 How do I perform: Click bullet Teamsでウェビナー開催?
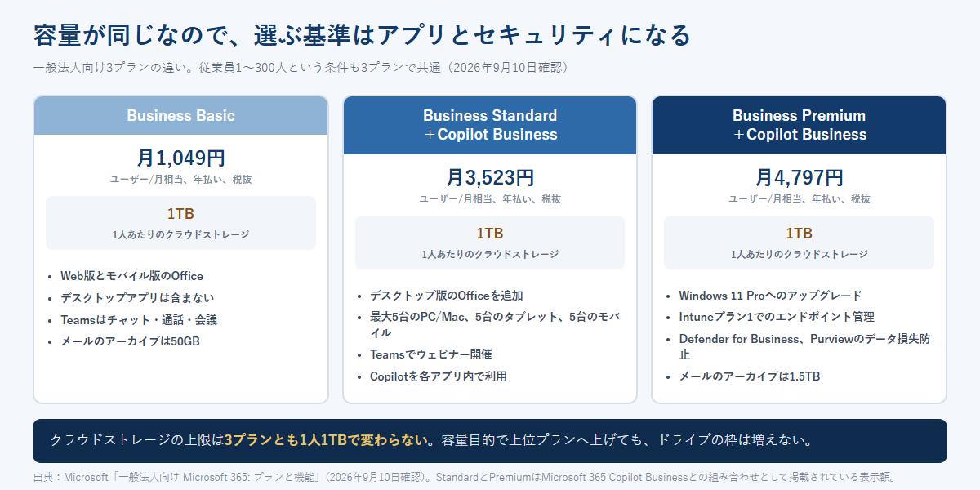(431, 354)
